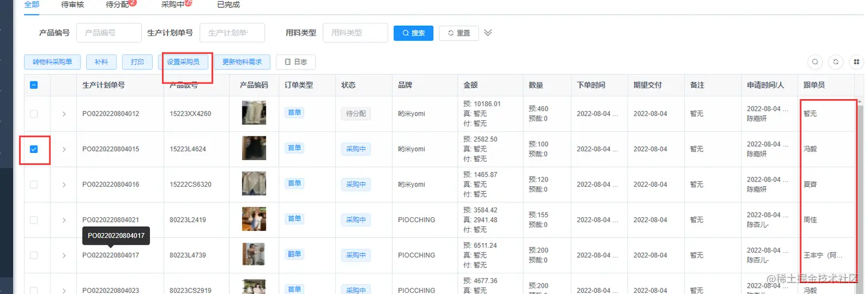Image resolution: width=868 pixels, height=294 pixels.
Task: Click the 生产计划单号 column header
Action: (x=104, y=85)
